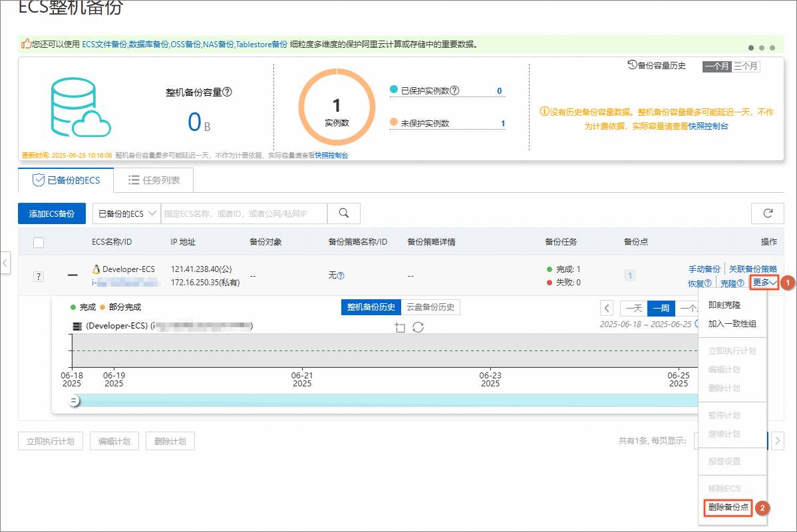Click the 添加ECS备份 button
Viewport: 797px width, 532px height.
coord(52,213)
